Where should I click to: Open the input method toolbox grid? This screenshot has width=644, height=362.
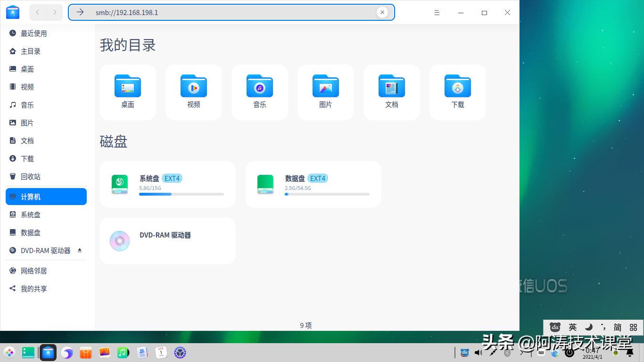tap(633, 327)
